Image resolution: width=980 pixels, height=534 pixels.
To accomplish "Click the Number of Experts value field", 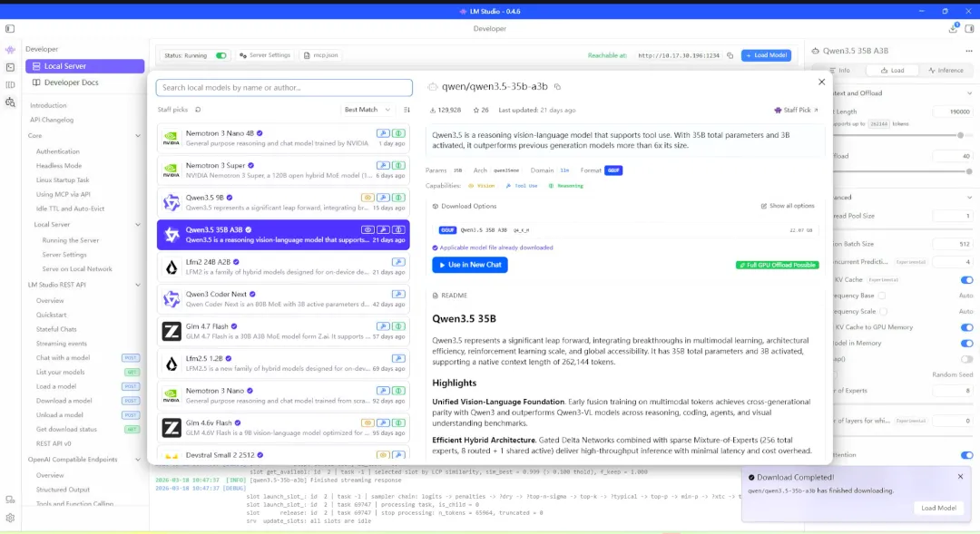I will 953,391.
